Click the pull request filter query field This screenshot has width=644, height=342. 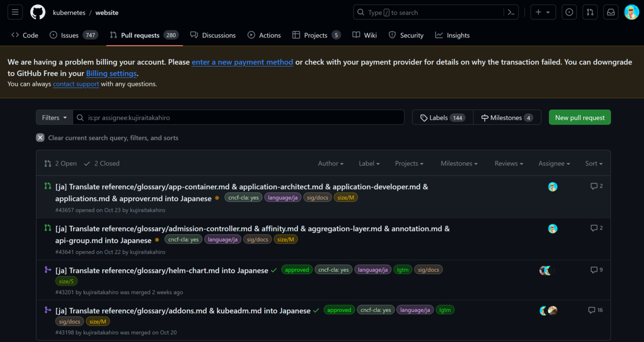tap(238, 118)
